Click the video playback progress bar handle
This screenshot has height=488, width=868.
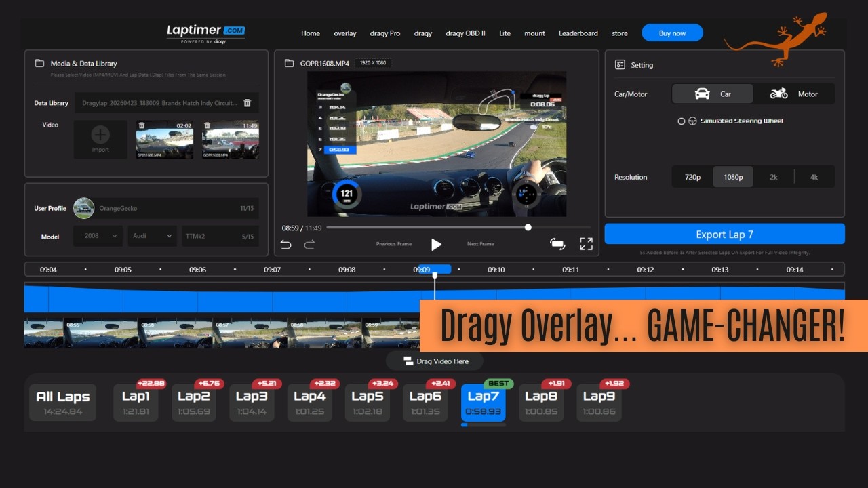[x=528, y=227]
